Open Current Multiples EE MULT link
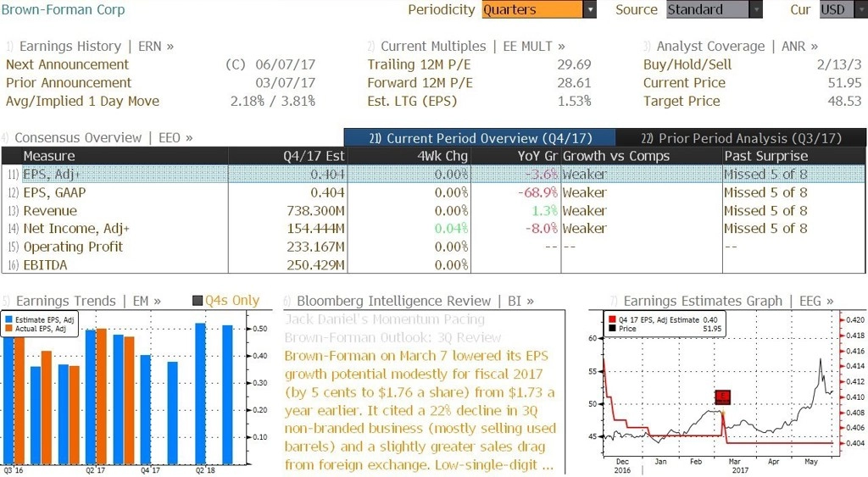 [473, 47]
